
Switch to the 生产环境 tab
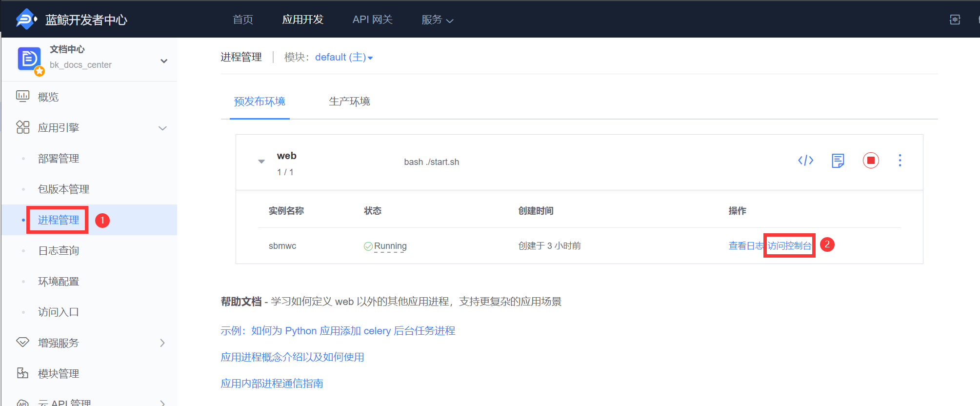349,101
